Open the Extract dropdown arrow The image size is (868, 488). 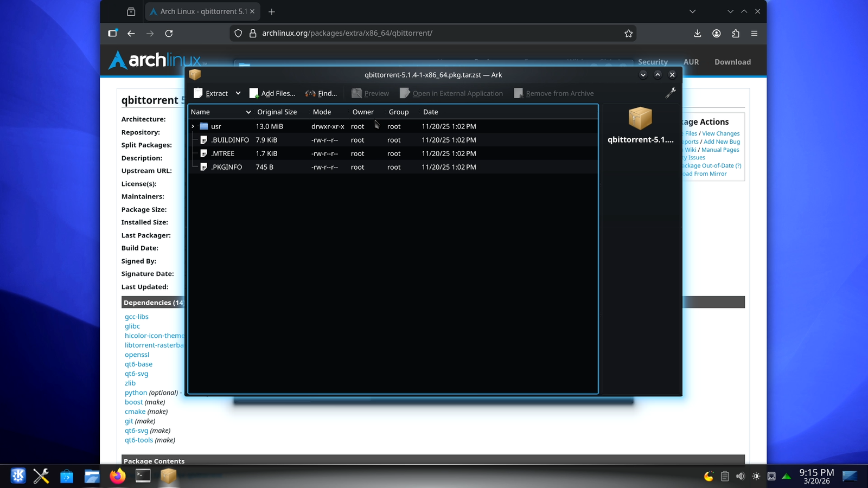tap(238, 93)
